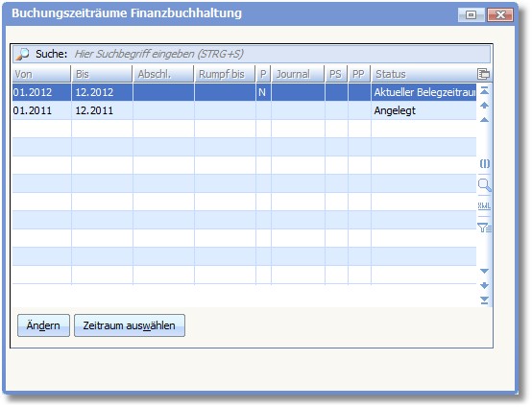Open the magnifier search icon in sidebar
This screenshot has width=532, height=408.
(485, 185)
